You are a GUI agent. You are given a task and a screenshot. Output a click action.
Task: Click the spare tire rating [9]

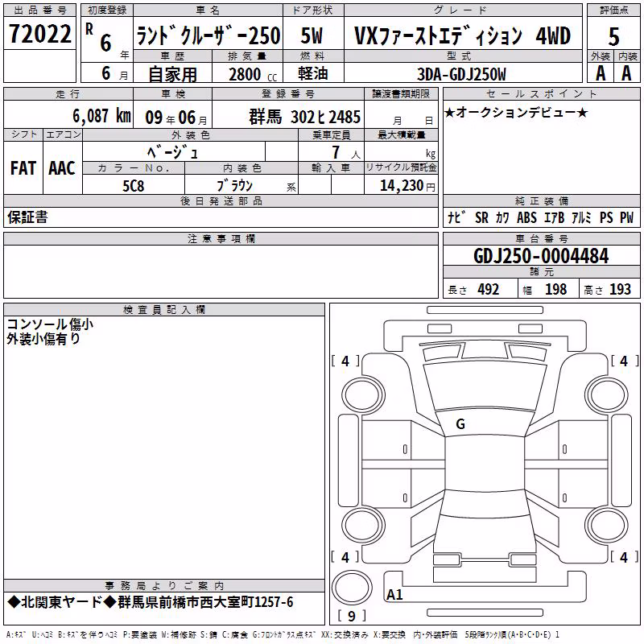point(352,616)
